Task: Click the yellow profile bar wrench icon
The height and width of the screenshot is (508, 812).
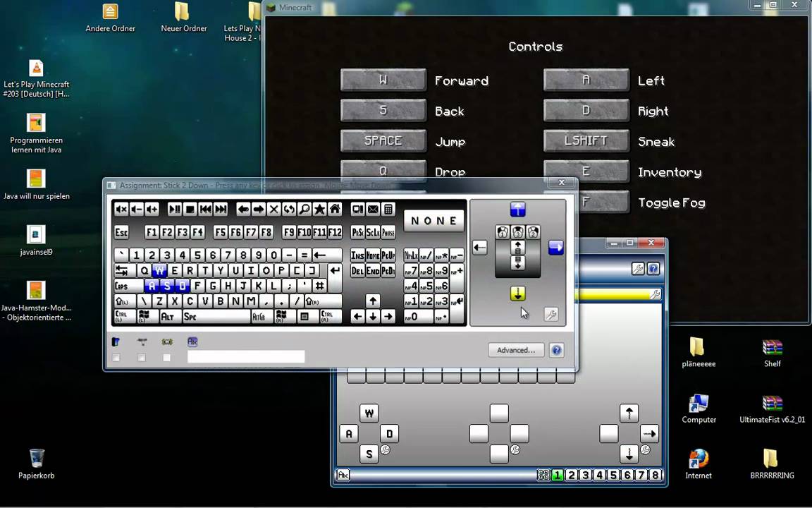Action: [x=655, y=294]
